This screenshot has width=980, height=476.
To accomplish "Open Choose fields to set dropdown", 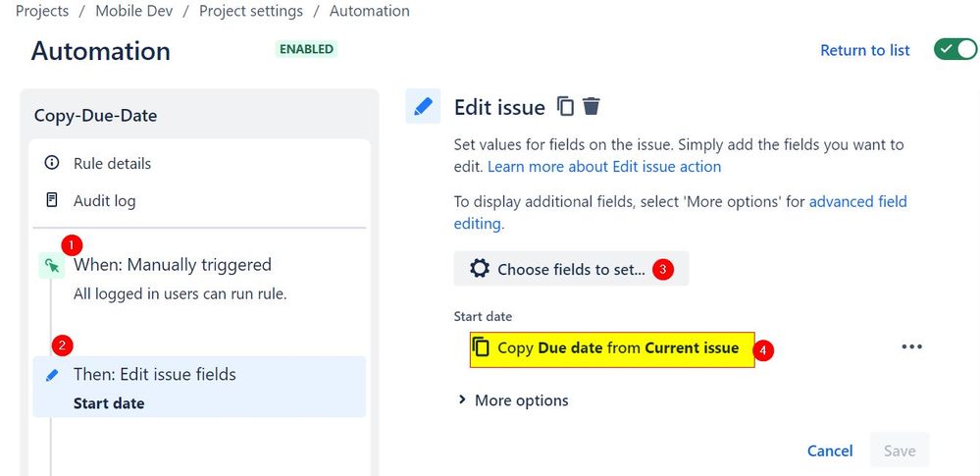I will click(x=571, y=269).
